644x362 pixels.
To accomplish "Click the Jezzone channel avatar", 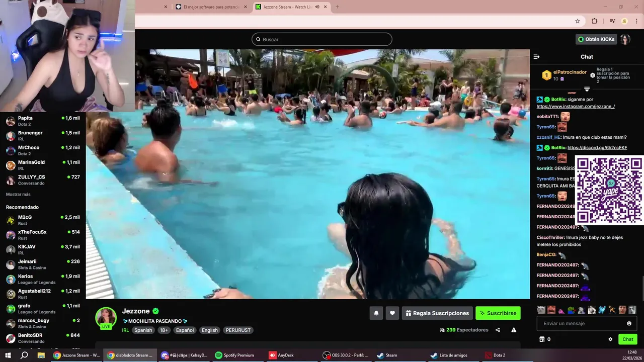I will [106, 318].
